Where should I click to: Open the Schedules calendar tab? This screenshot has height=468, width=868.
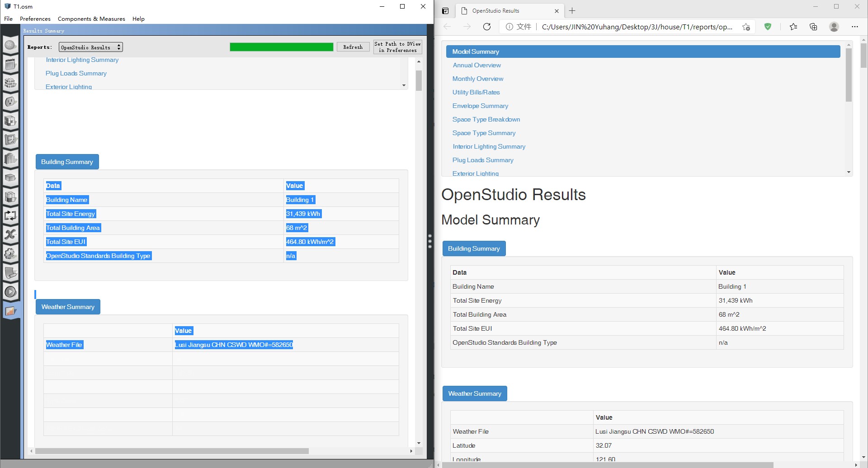coord(10,64)
